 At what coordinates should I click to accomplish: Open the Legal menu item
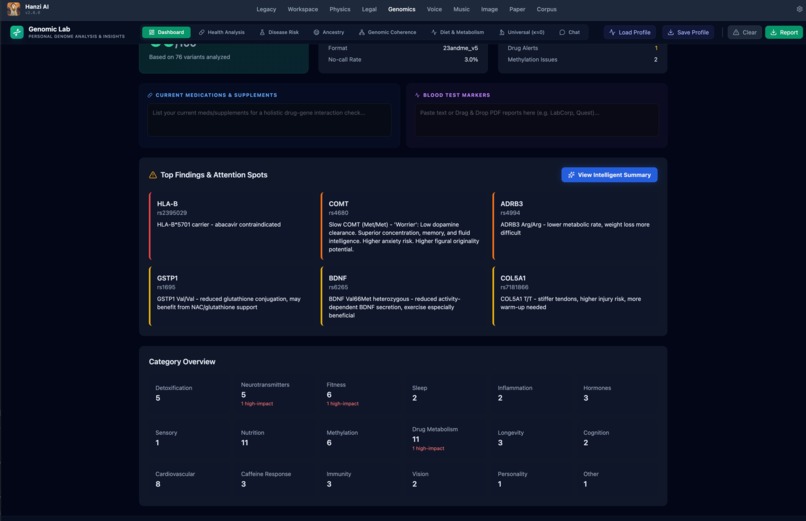pyautogui.click(x=369, y=9)
